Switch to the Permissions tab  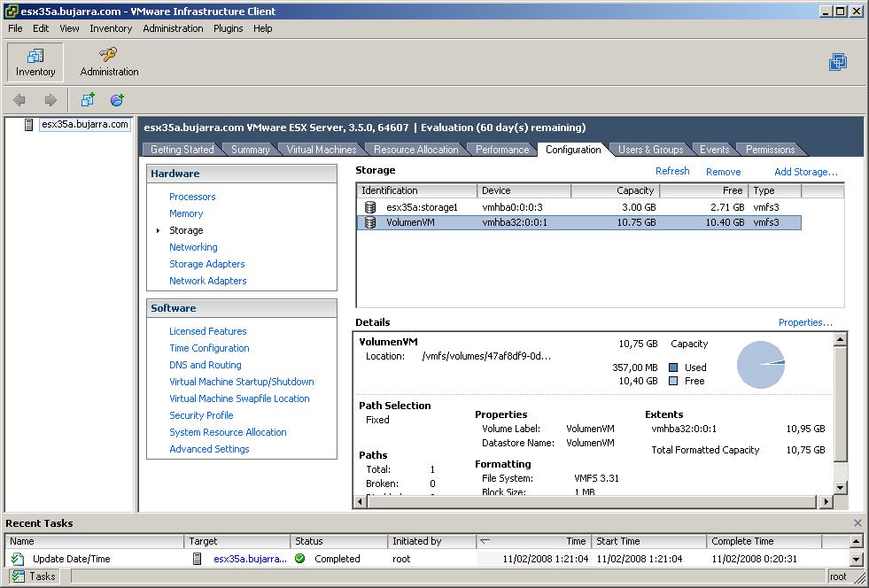tap(771, 150)
